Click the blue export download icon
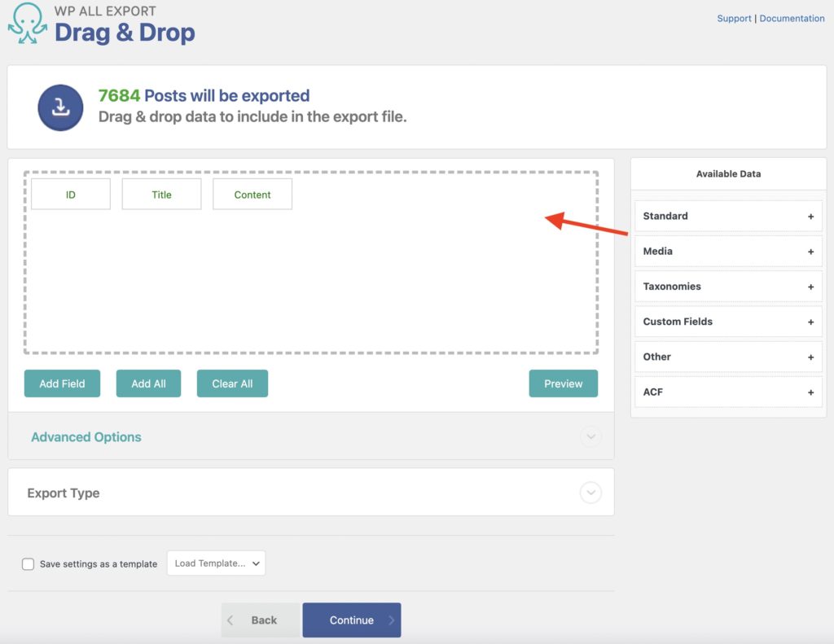The width and height of the screenshot is (834, 644). point(59,106)
